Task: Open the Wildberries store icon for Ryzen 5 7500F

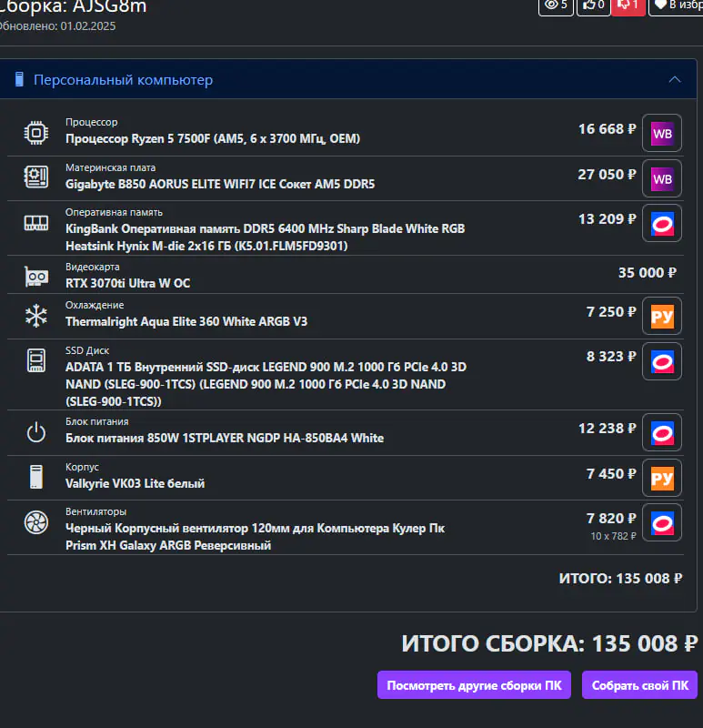Action: (x=662, y=134)
